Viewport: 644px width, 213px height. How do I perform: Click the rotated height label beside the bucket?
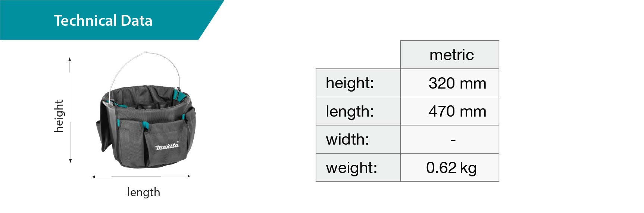click(x=59, y=116)
